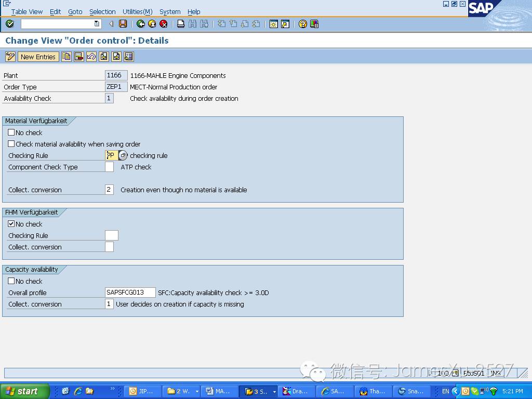Expand hidden system tray icons arrow
The height and width of the screenshot is (399, 532).
tap(455, 391)
